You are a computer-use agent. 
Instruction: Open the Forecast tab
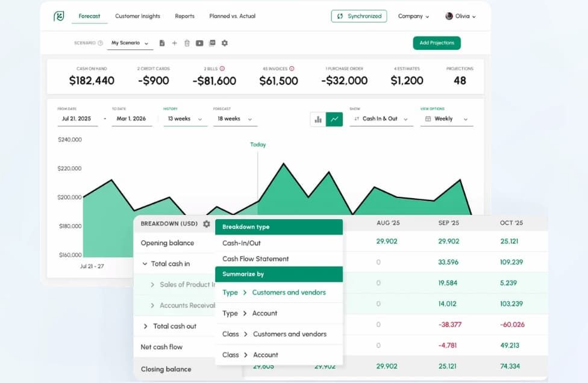coord(89,16)
